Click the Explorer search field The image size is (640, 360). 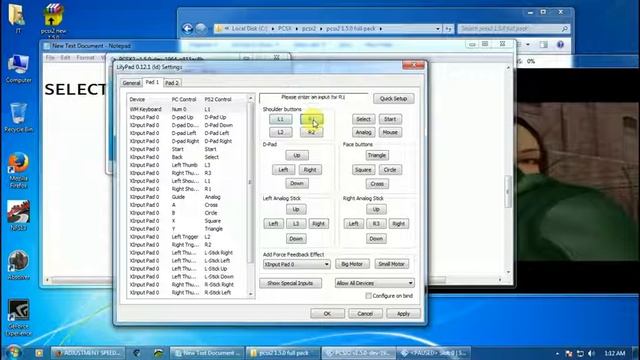(x=513, y=29)
